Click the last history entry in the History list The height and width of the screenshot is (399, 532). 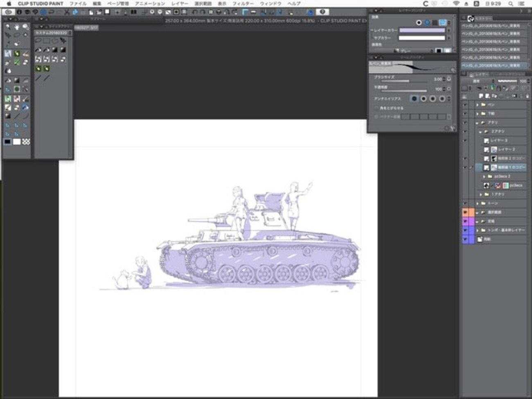point(491,65)
